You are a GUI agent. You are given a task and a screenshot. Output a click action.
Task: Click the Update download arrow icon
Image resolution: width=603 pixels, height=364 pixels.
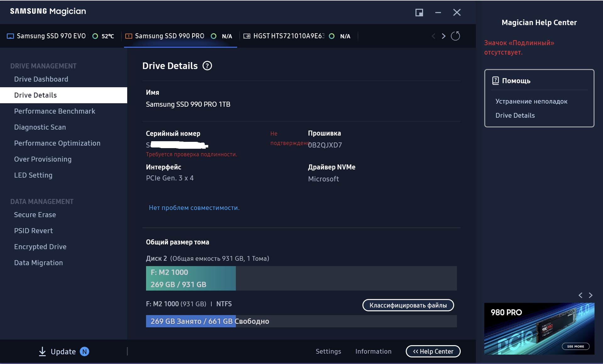click(x=42, y=351)
